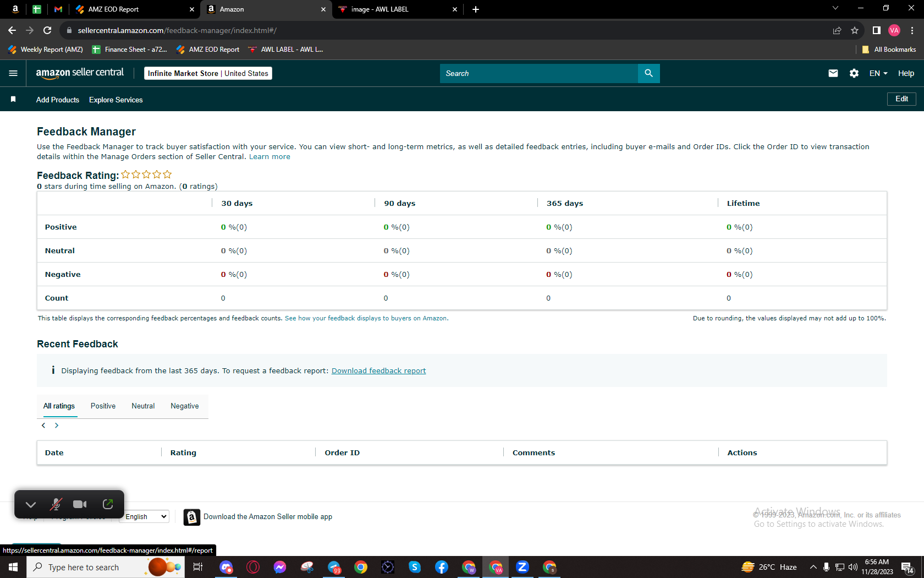
Task: Bookmark this page with the star icon
Action: coord(855,30)
